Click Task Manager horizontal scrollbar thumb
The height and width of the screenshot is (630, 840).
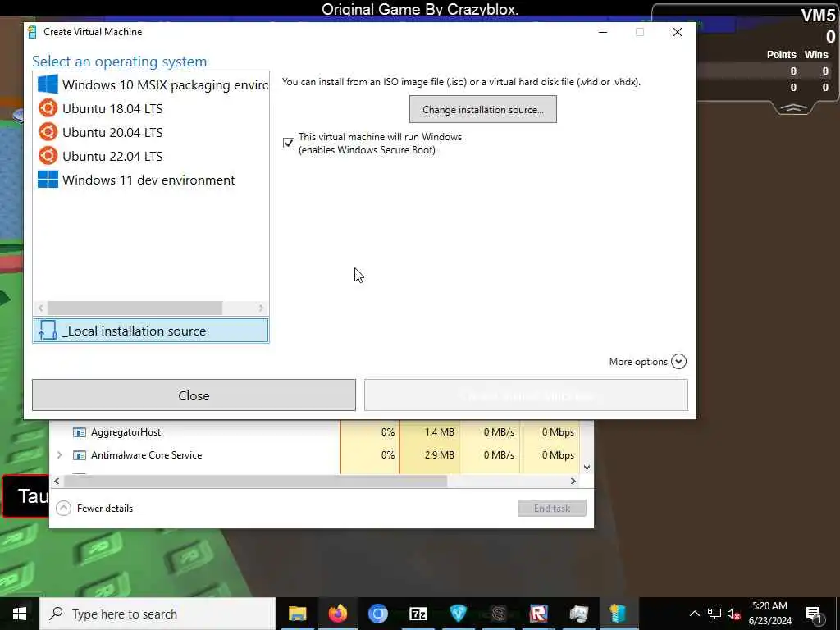coord(255,481)
